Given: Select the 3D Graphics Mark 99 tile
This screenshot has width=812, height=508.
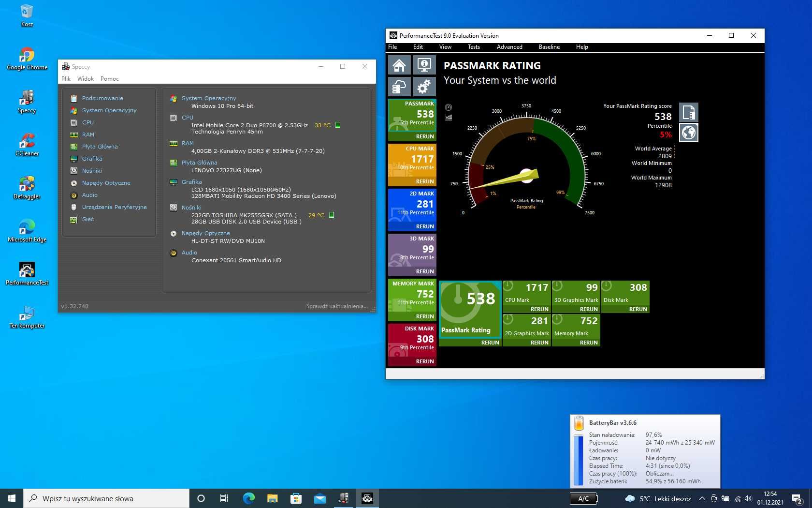Looking at the screenshot, I should click(x=576, y=293).
